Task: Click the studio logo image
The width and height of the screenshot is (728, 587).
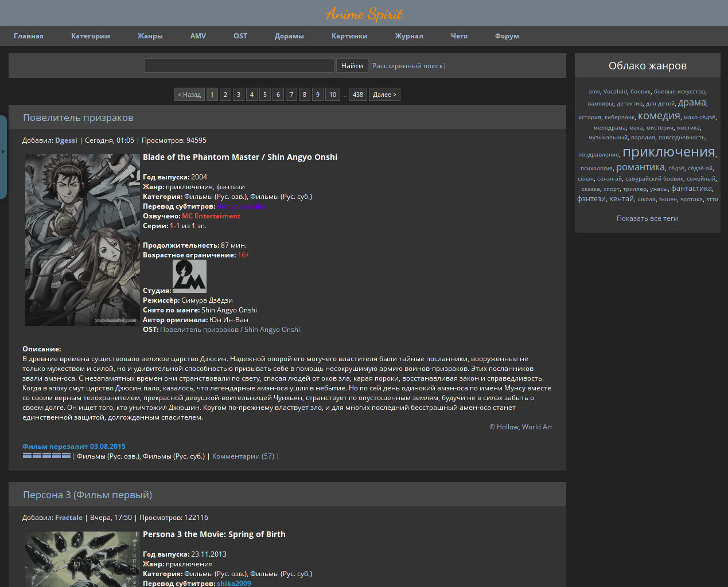Action: click(189, 276)
